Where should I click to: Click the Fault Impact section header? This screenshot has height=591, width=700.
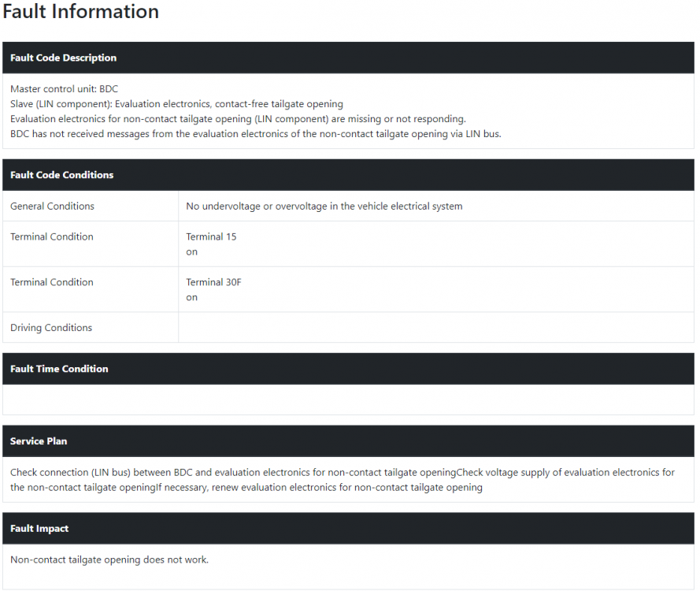tap(348, 528)
